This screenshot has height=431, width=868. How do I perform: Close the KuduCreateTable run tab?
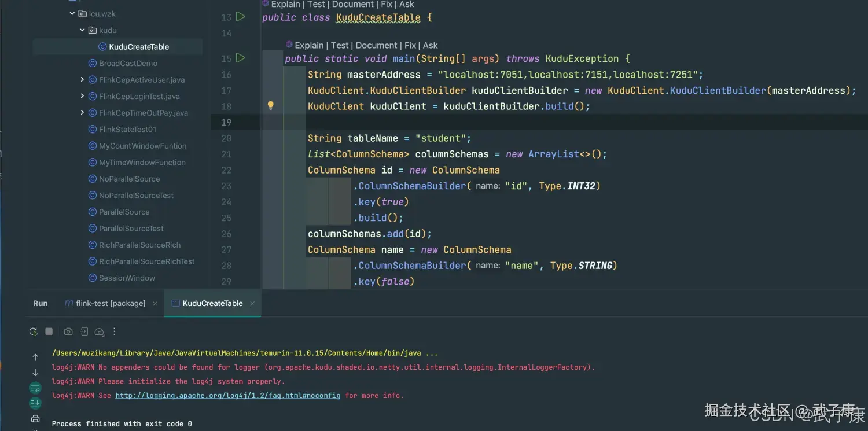(x=252, y=303)
